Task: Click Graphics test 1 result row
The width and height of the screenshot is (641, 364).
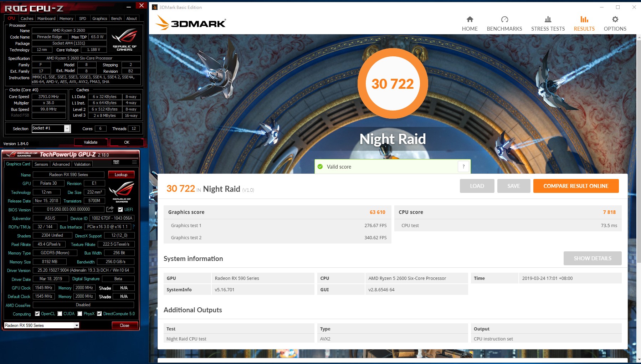Action: tap(277, 225)
